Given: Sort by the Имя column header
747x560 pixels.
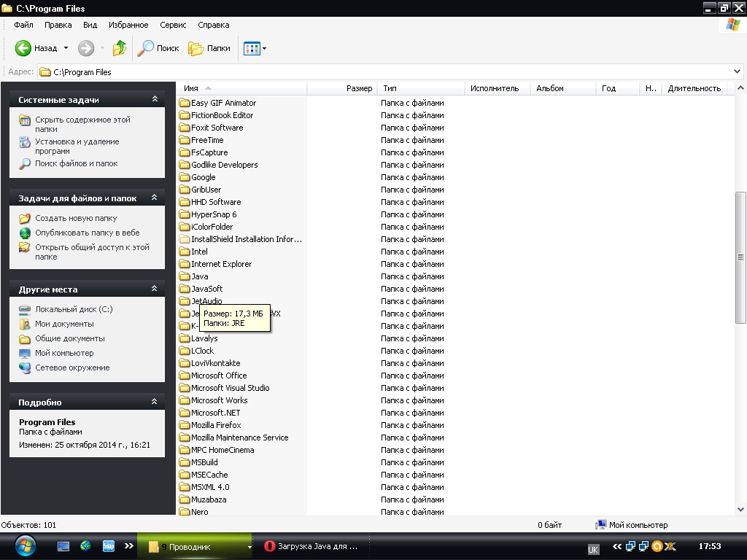Looking at the screenshot, I should 241,88.
